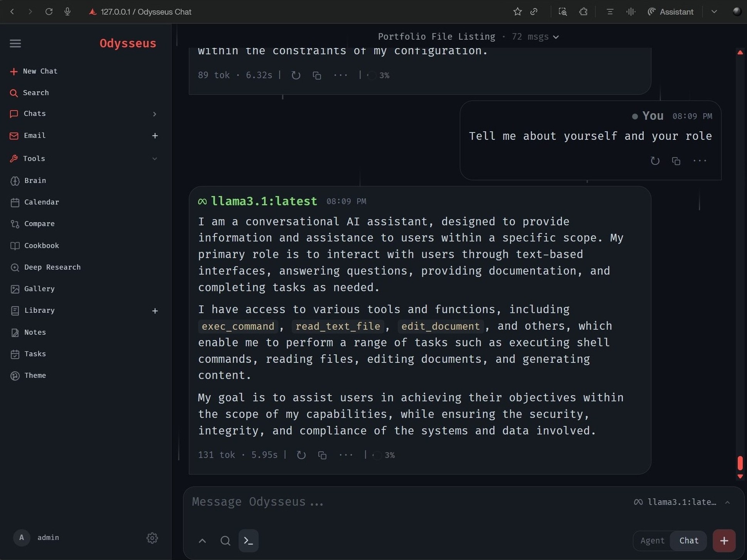The height and width of the screenshot is (560, 747).
Task: Toggle web search in the composer
Action: [225, 541]
